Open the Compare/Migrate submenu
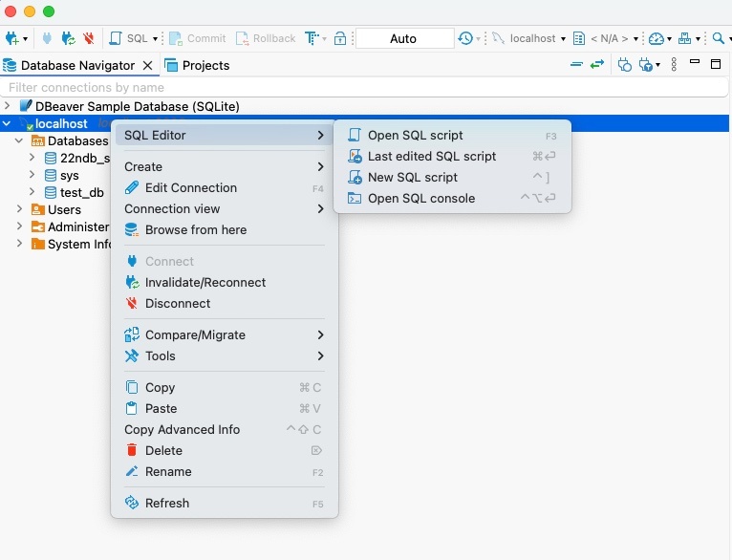The image size is (732, 560). (225, 334)
